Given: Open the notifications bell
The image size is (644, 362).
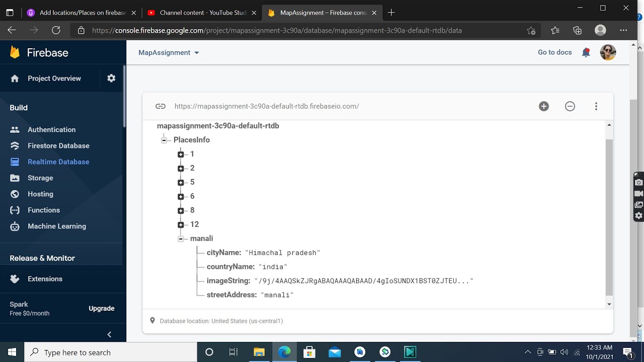Looking at the screenshot, I should [586, 52].
